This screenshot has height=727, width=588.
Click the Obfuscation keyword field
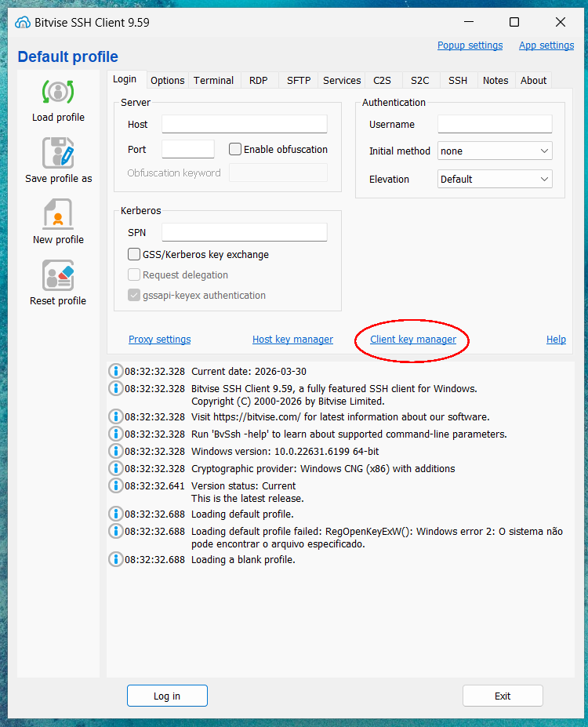tap(278, 173)
